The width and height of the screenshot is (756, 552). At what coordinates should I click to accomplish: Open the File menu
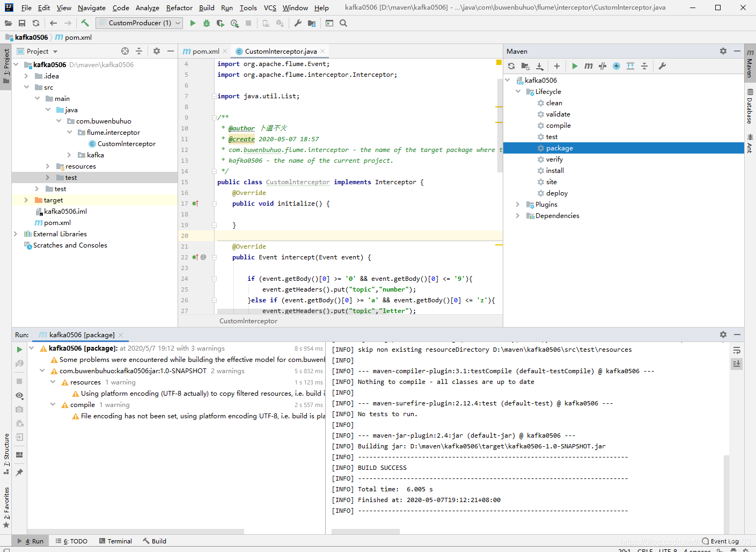26,8
